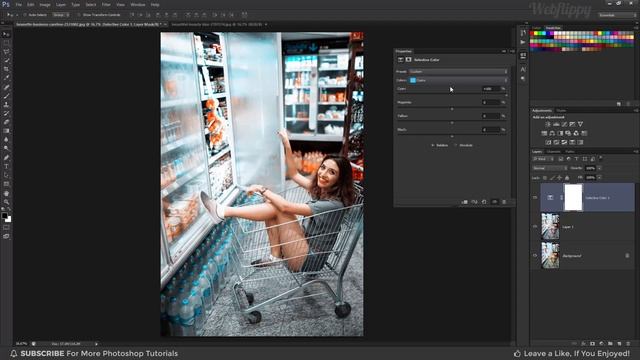Image resolution: width=640 pixels, height=360 pixels.
Task: Select the Gradient tool
Action: tap(6, 131)
